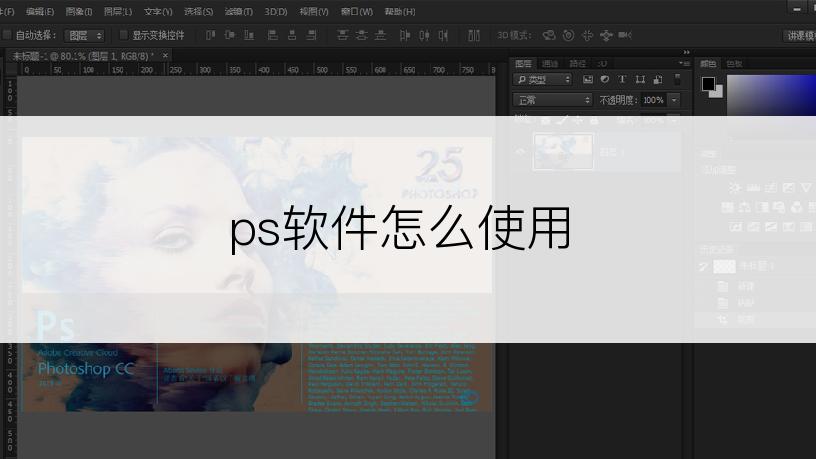816x459 pixels.
Task: Switch to the 通道 panel tab
Action: (550, 63)
